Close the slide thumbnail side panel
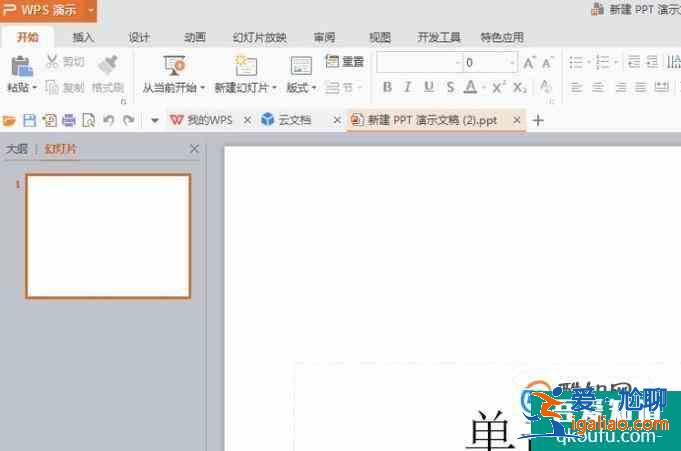Screen dimensions: 681x451 tap(194, 149)
